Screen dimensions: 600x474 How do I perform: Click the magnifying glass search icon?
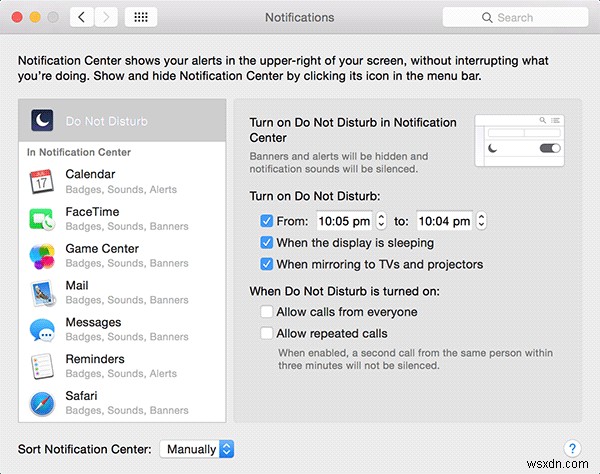click(x=487, y=18)
